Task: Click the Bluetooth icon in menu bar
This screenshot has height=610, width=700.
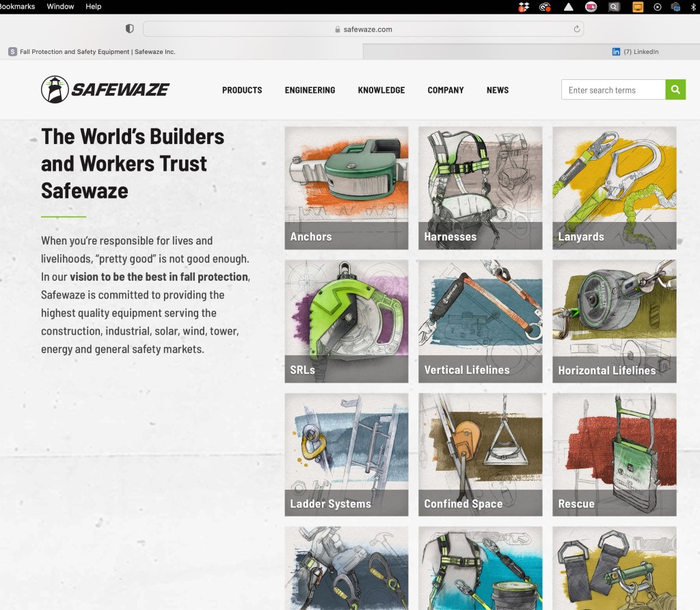Action: point(693,7)
